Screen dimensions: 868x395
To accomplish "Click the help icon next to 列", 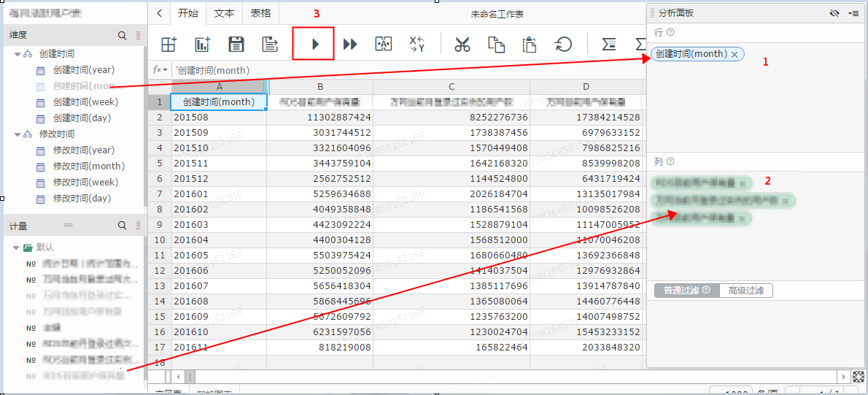I will (670, 162).
